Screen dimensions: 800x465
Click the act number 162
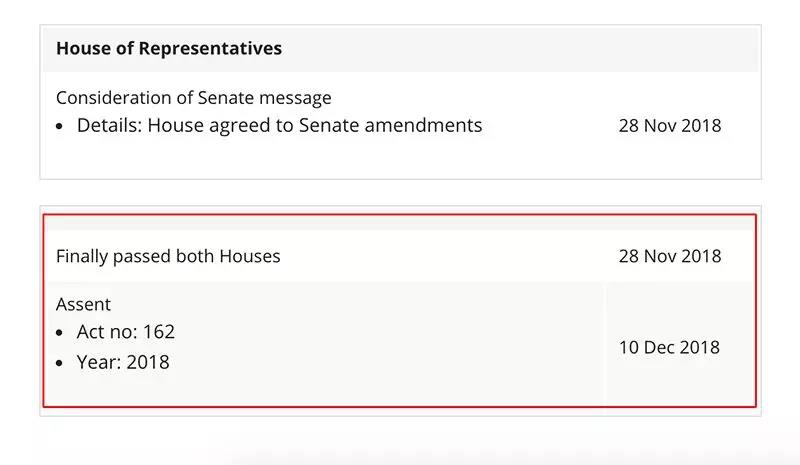click(159, 332)
